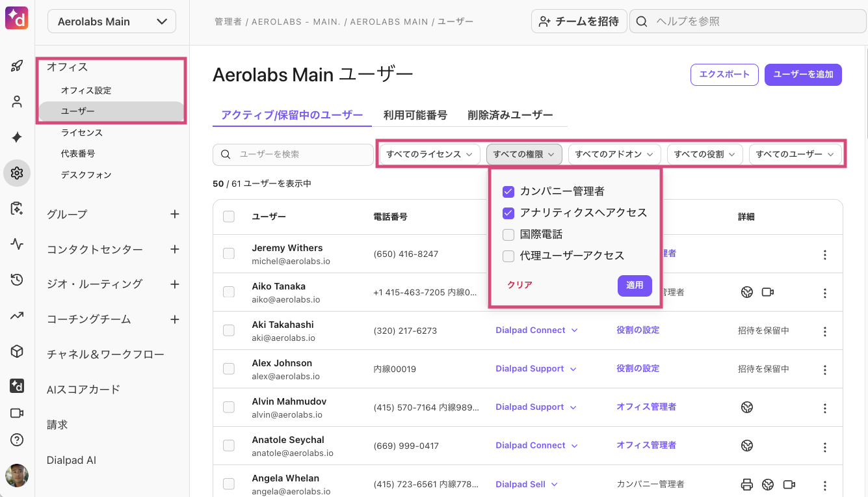This screenshot has height=497, width=868.
Task: Open the すべてのライセンス dropdown
Action: pyautogui.click(x=428, y=154)
